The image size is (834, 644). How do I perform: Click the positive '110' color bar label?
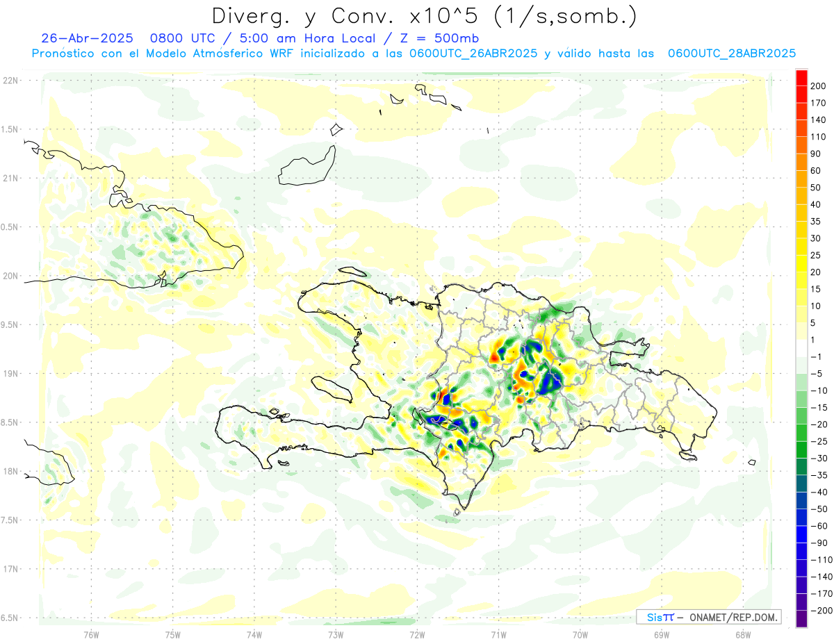[x=819, y=137]
